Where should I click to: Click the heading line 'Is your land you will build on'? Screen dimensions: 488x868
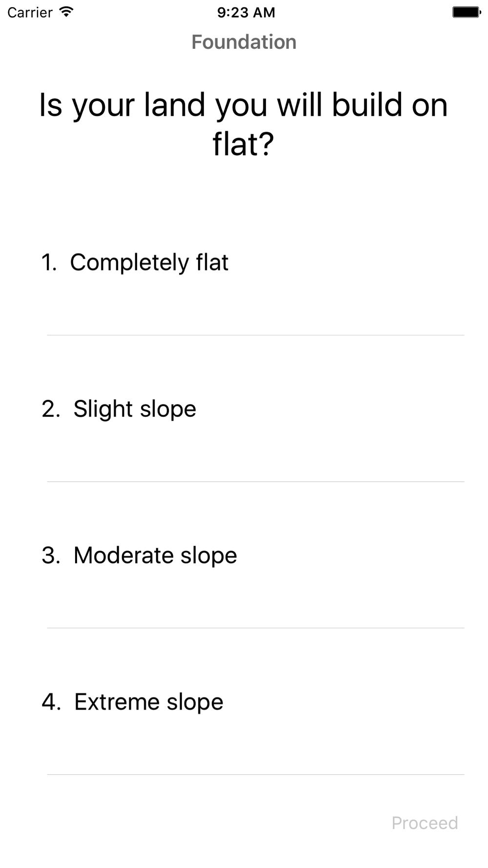point(244,106)
